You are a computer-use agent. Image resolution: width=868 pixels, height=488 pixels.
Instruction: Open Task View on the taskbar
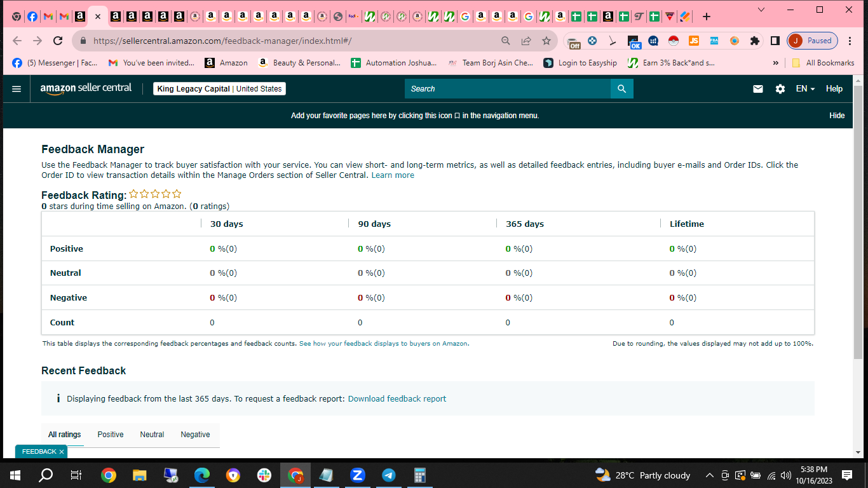pos(77,475)
